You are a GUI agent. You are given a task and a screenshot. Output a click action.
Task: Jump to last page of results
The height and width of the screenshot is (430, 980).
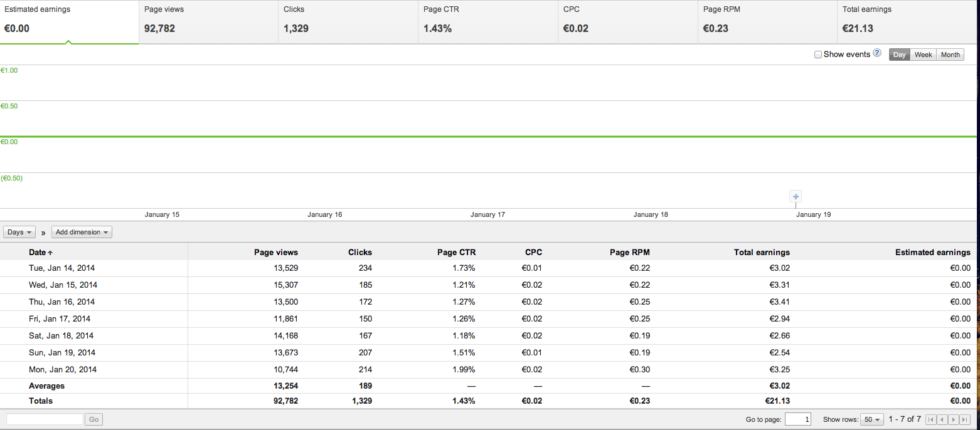pos(965,419)
